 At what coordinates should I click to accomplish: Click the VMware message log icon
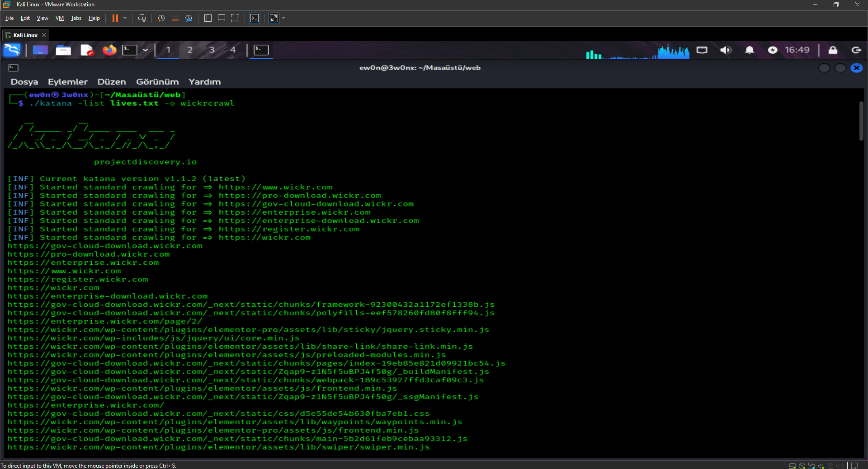coord(854,466)
